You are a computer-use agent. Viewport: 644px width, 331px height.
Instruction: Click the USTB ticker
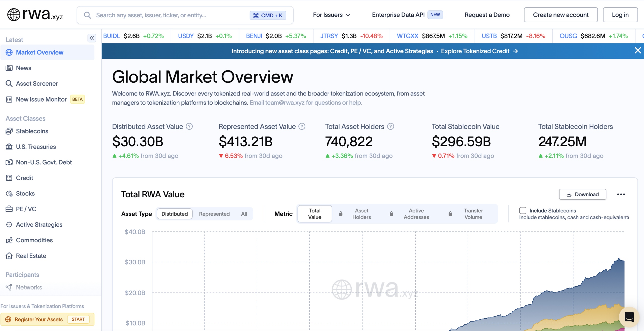489,36
